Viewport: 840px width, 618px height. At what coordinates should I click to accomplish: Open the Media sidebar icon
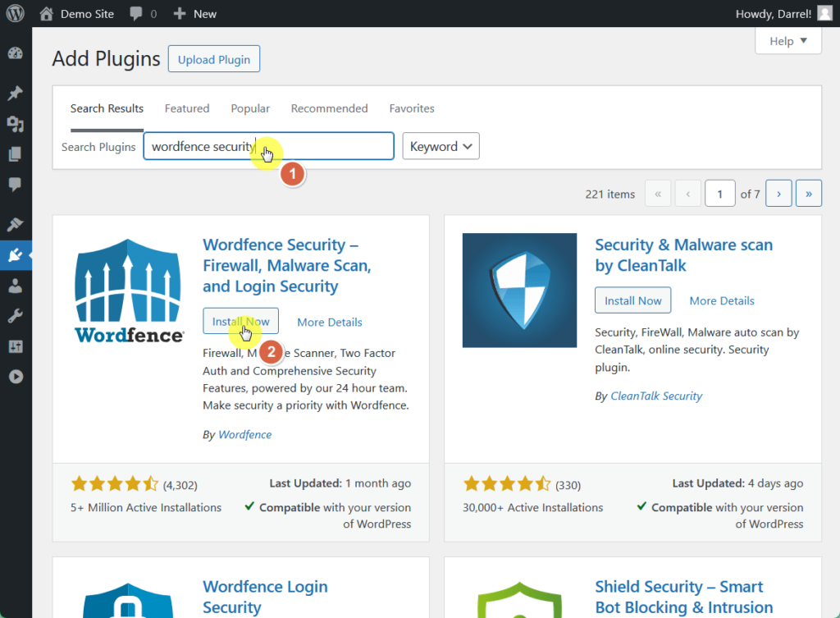point(15,124)
